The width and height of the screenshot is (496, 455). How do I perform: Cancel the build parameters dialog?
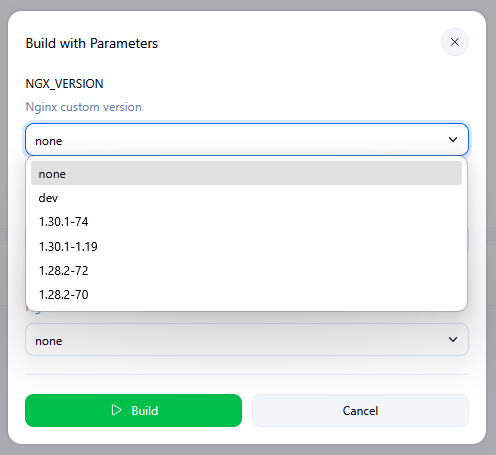(360, 410)
